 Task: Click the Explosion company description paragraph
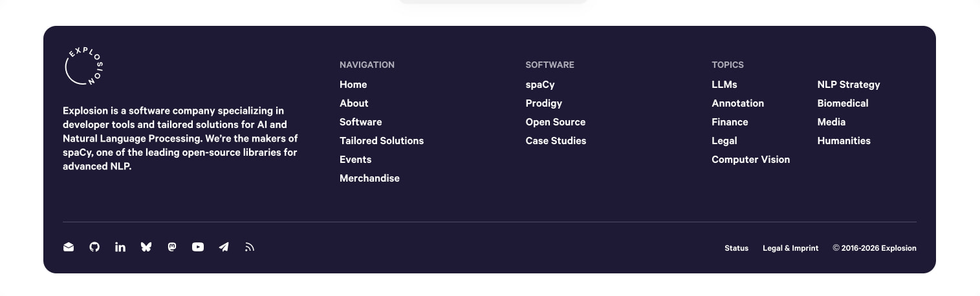tap(180, 138)
